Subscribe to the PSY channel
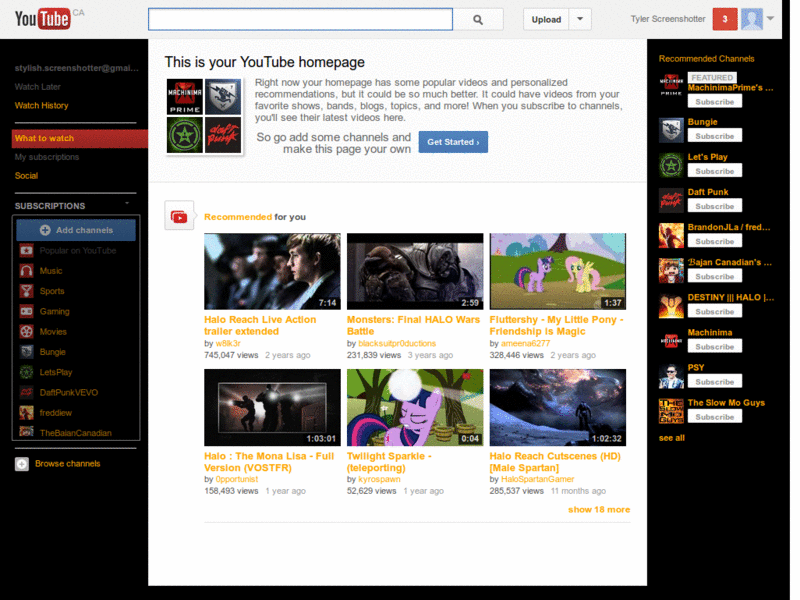Screen dimensions: 800x600 pos(715,382)
